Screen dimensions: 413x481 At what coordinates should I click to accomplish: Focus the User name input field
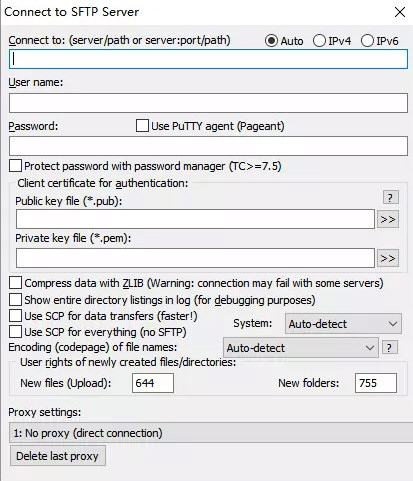(x=208, y=103)
